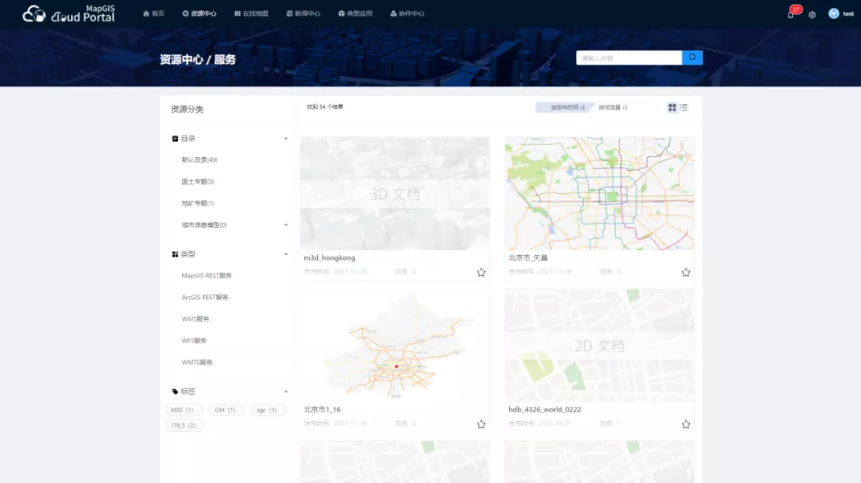Open the settings gear in top bar

tap(812, 14)
